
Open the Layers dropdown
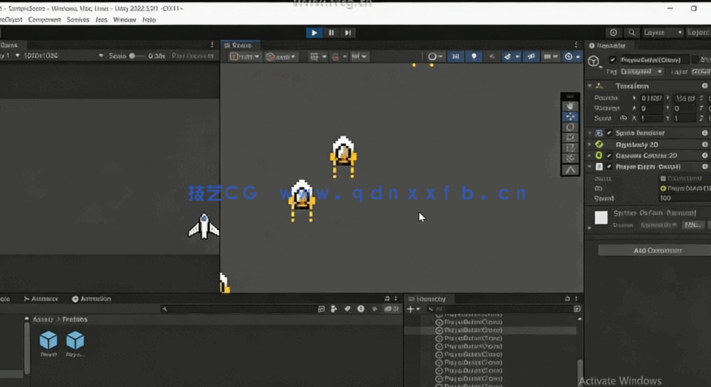(662, 33)
